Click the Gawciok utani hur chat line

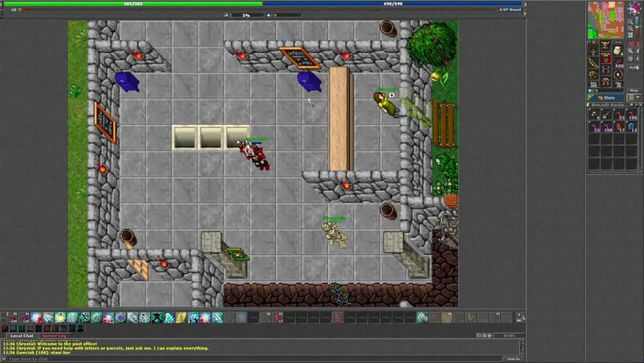pyautogui.click(x=37, y=353)
